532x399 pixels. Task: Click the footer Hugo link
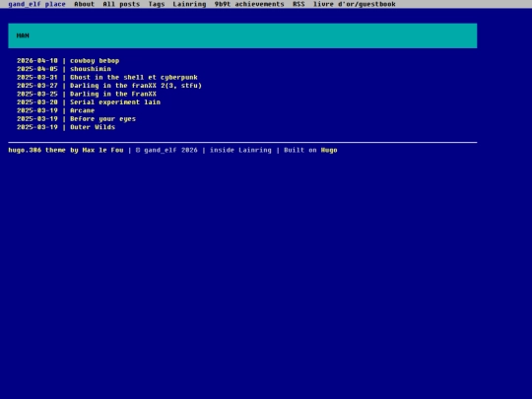[329, 150]
